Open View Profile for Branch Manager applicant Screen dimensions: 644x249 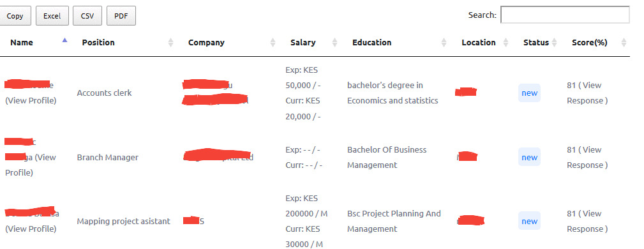31,165
